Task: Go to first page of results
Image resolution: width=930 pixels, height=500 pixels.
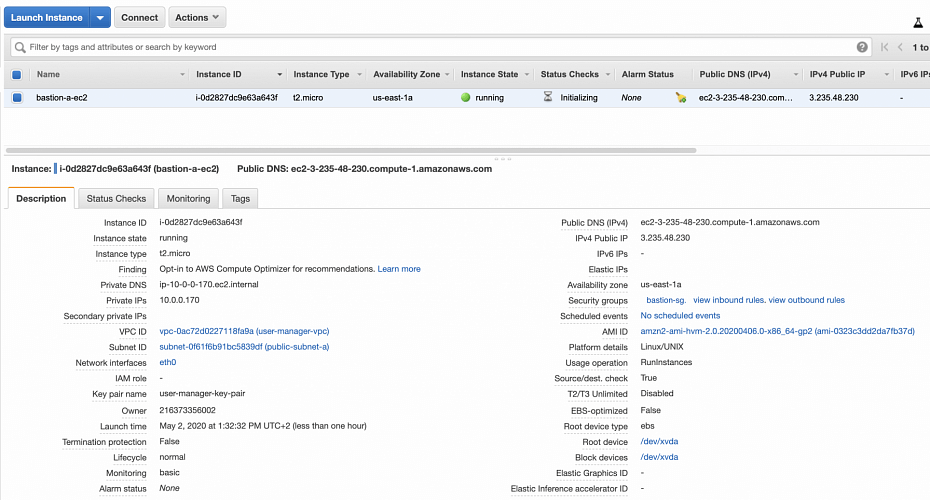Action: (x=884, y=47)
